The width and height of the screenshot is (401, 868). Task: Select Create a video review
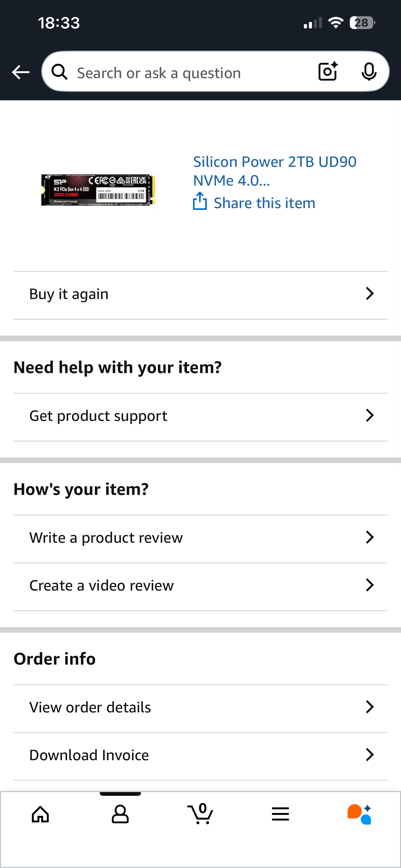pyautogui.click(x=102, y=585)
